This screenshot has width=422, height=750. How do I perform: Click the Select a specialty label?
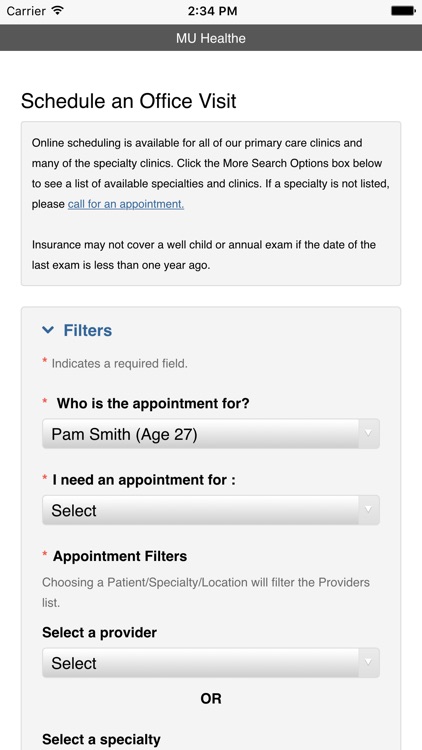101,739
